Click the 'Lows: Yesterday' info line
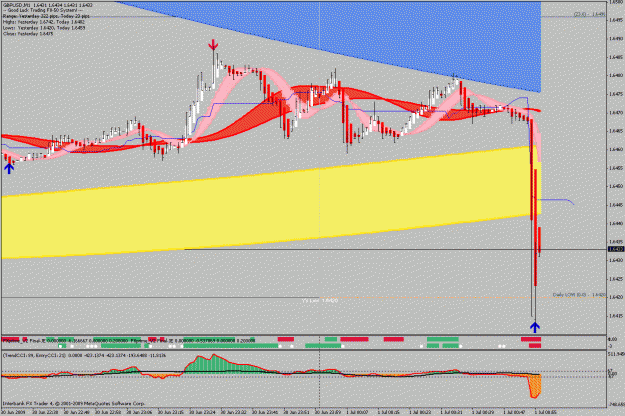This screenshot has width=625, height=416. click(43, 28)
